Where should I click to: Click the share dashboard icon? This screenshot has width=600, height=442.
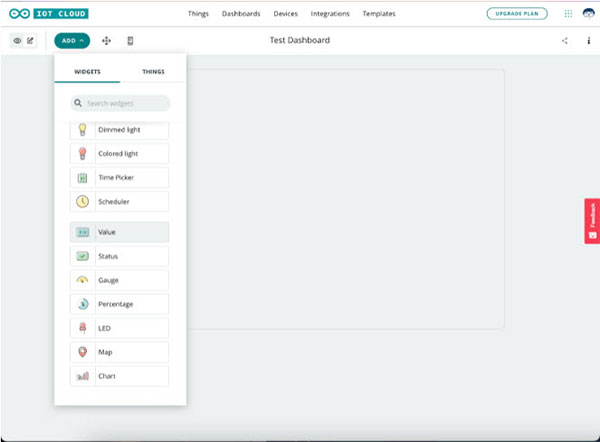[565, 41]
